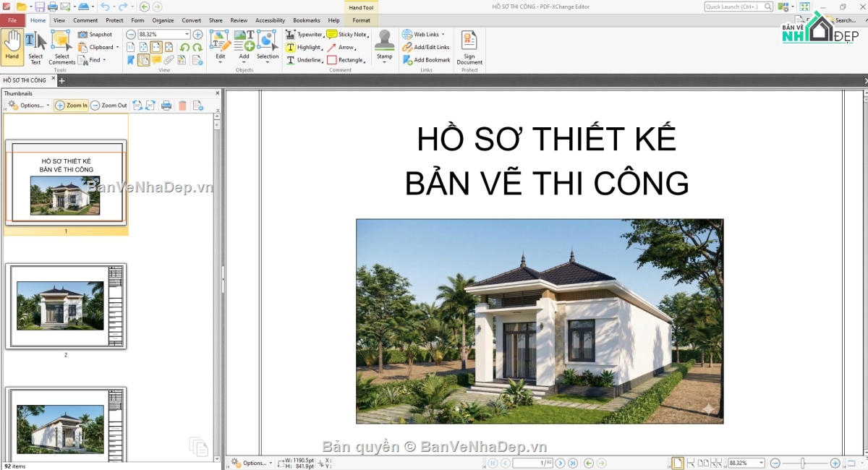Open thumbnails pane Options dropdown
The height and width of the screenshot is (470, 868).
click(x=29, y=106)
